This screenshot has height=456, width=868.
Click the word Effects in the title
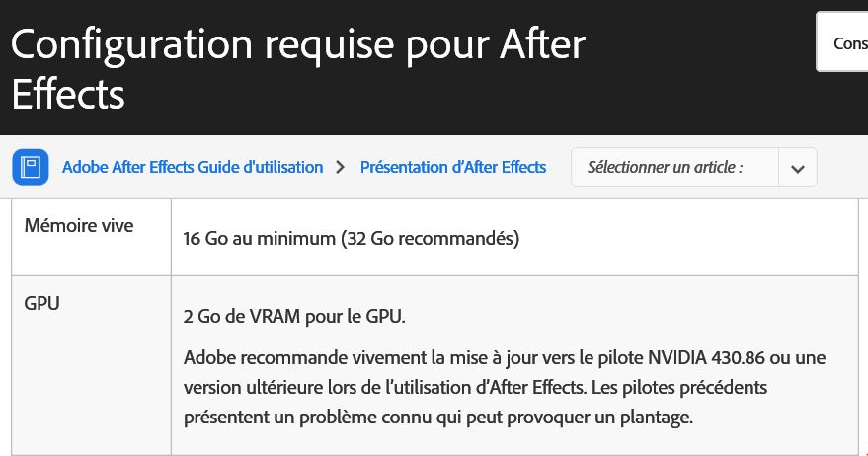click(x=68, y=95)
